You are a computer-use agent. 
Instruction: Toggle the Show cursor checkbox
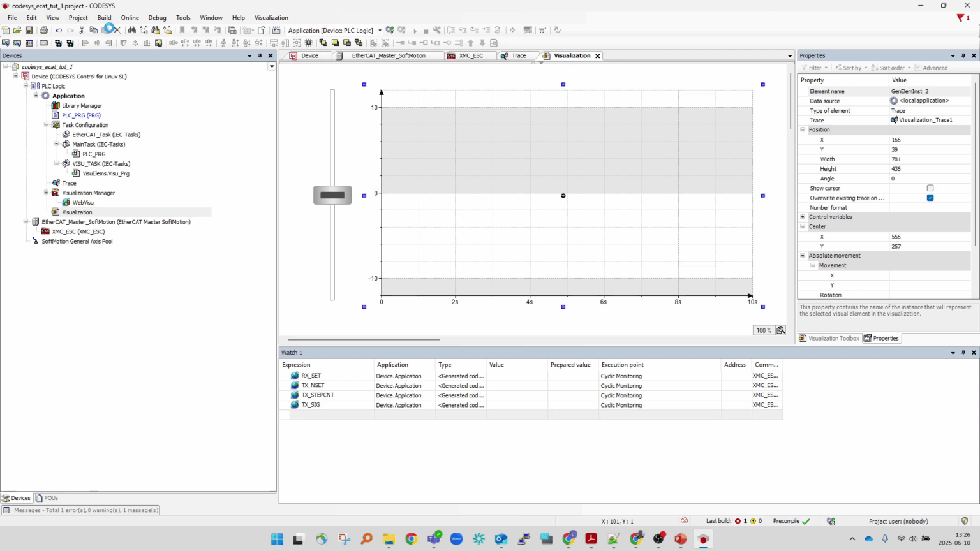pos(930,188)
